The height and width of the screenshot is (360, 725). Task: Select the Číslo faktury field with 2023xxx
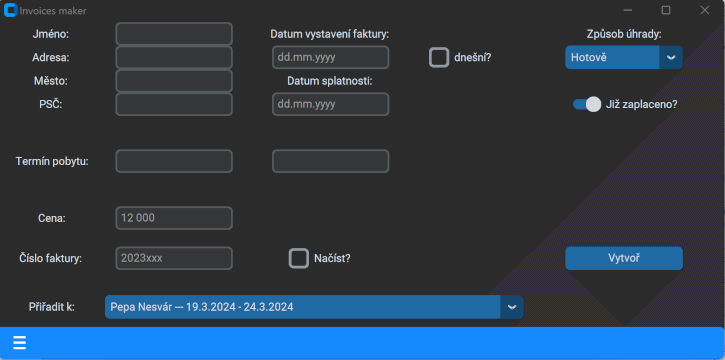[174, 258]
